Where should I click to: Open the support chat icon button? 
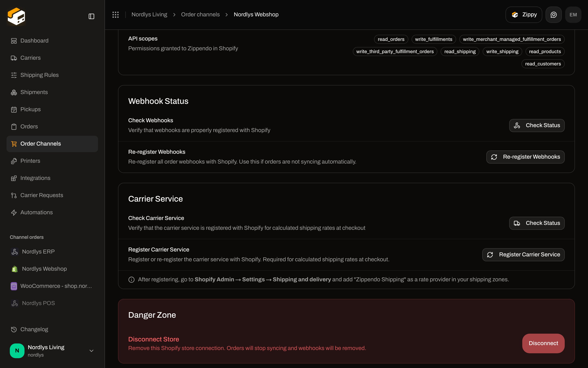[x=553, y=15]
